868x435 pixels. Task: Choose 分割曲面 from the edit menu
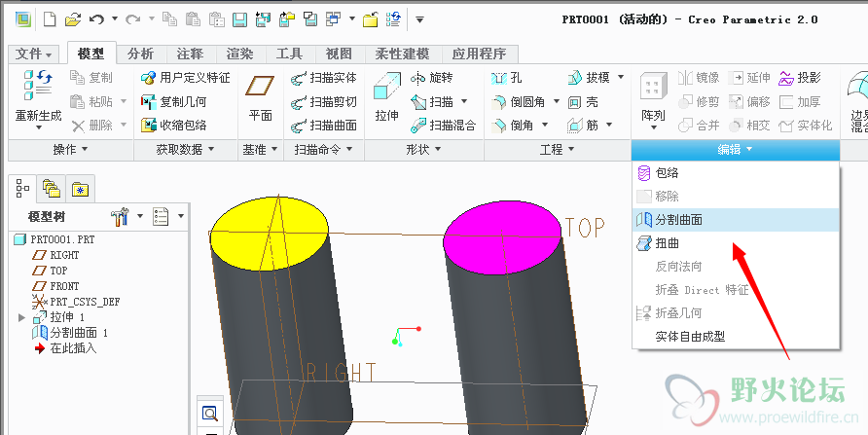[736, 220]
